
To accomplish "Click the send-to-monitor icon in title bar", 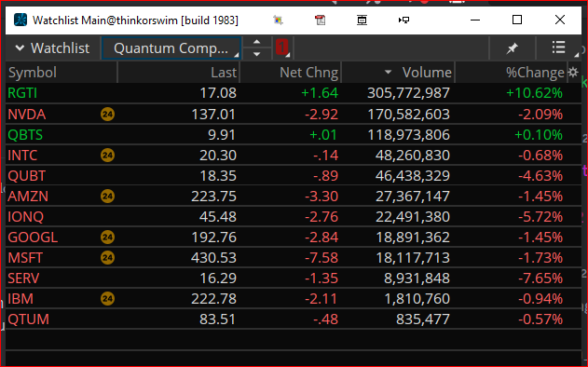I will (x=403, y=20).
